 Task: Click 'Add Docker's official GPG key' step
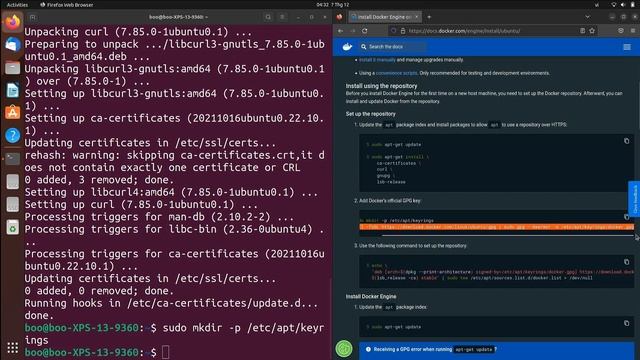coord(390,201)
